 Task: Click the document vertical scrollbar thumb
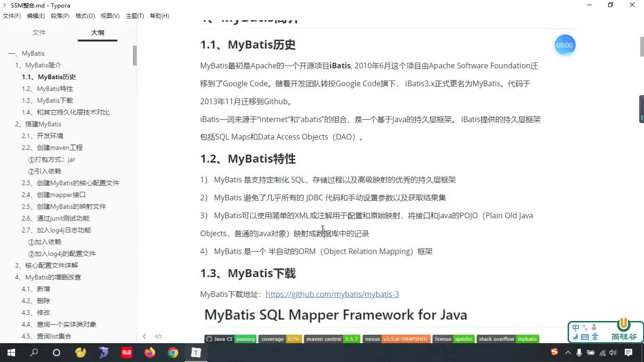[642, 46]
